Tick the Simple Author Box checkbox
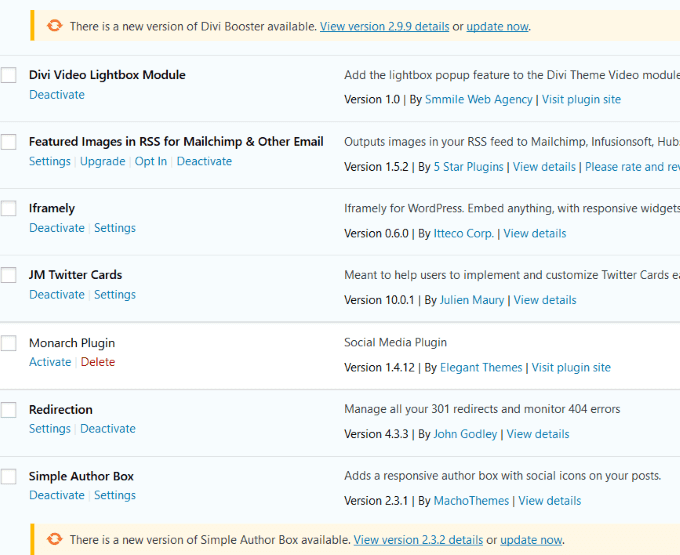The image size is (680, 555). 9,477
